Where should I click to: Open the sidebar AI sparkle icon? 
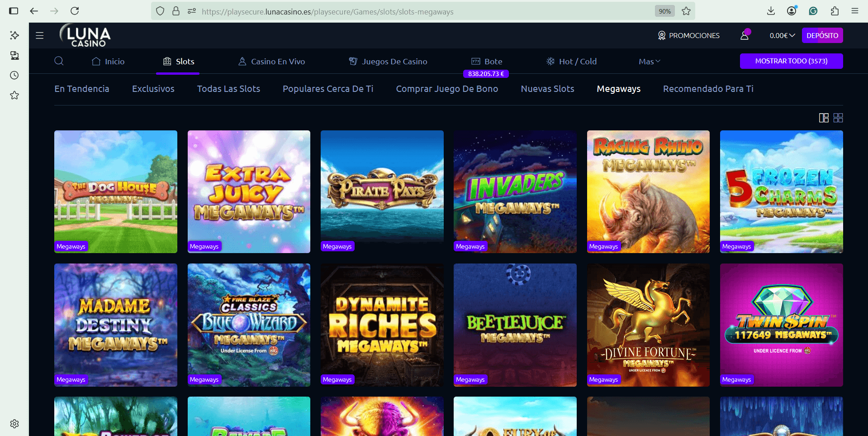(14, 35)
